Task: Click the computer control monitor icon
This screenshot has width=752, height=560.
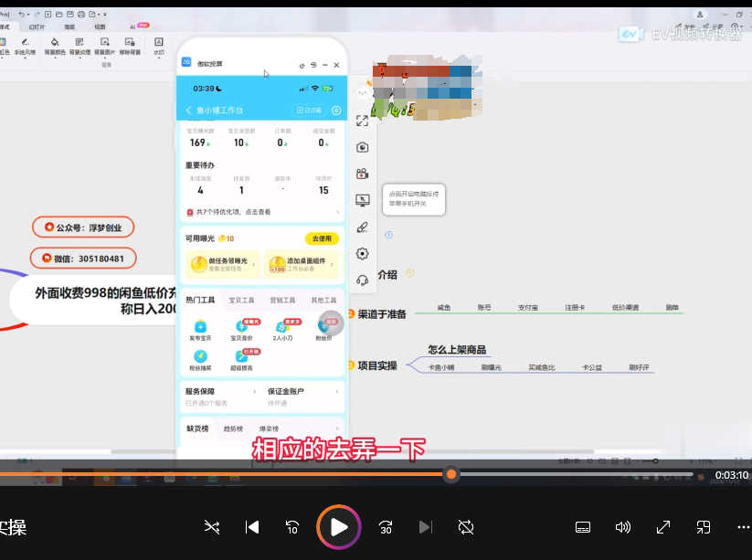Action: coord(362,200)
